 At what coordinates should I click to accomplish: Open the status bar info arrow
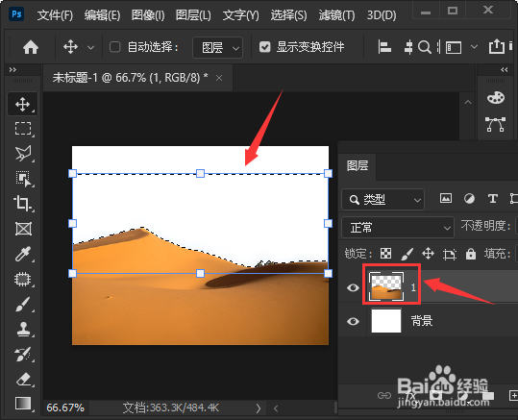(x=259, y=408)
